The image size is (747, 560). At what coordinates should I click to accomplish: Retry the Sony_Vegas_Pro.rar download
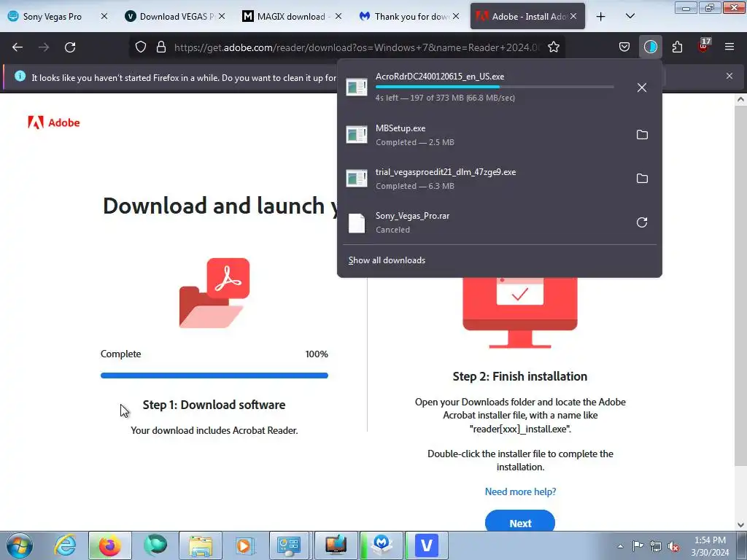(x=642, y=222)
